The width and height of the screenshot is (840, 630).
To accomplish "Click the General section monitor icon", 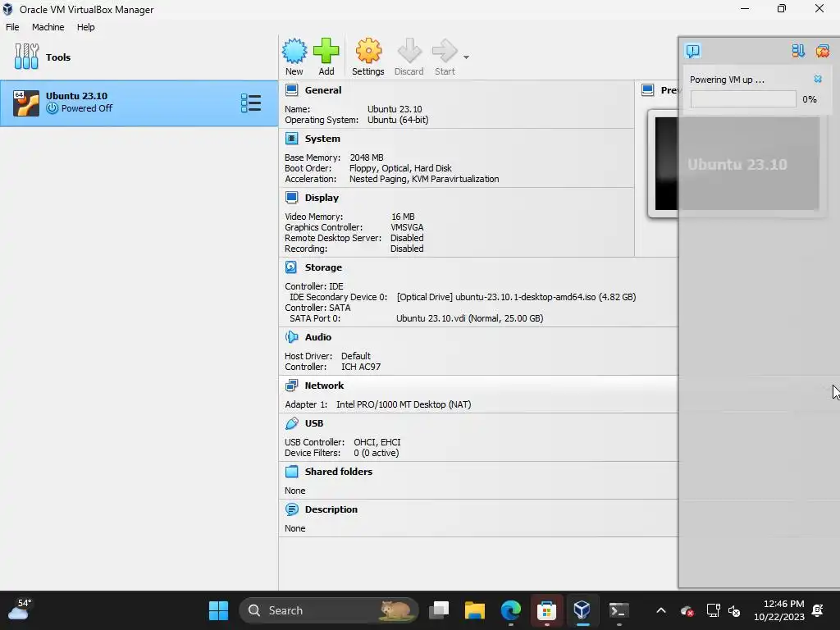I will [291, 90].
